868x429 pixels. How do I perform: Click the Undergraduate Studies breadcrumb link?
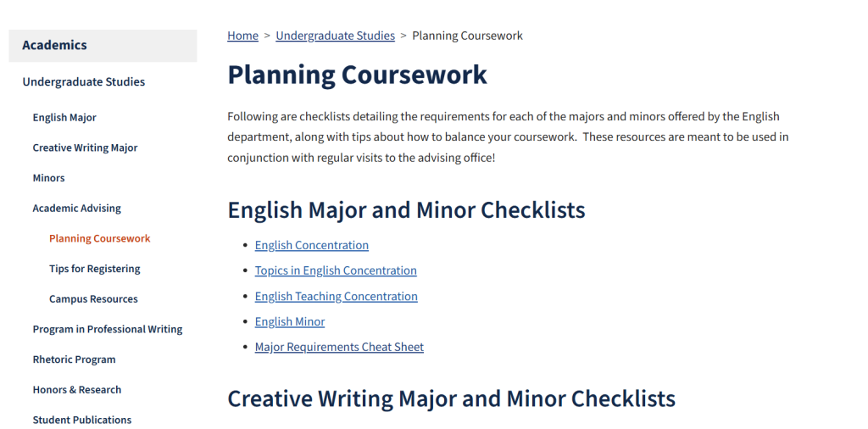[335, 36]
